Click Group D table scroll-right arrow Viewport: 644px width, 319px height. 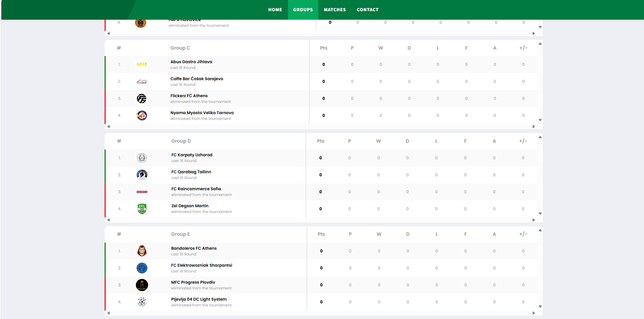tap(534, 220)
